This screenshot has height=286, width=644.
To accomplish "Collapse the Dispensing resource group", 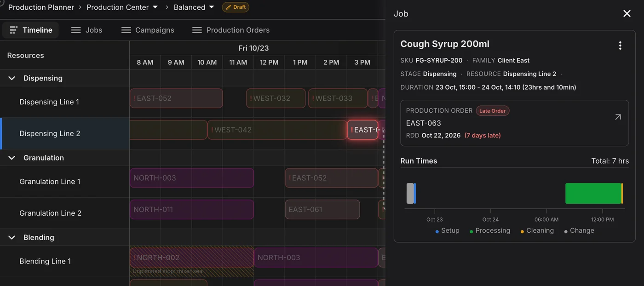I will click(12, 78).
